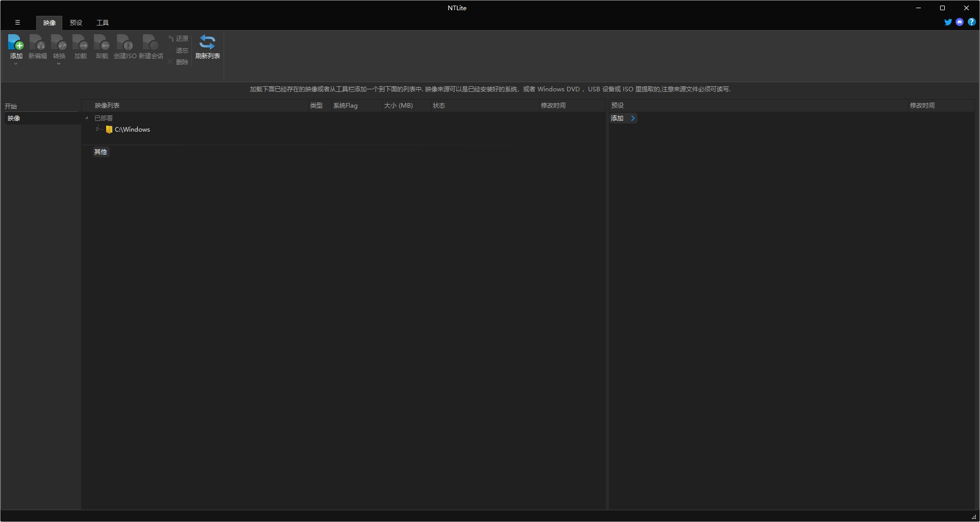Open the dropdown arrow under 添加
The width and height of the screenshot is (980, 522).
pos(16,64)
